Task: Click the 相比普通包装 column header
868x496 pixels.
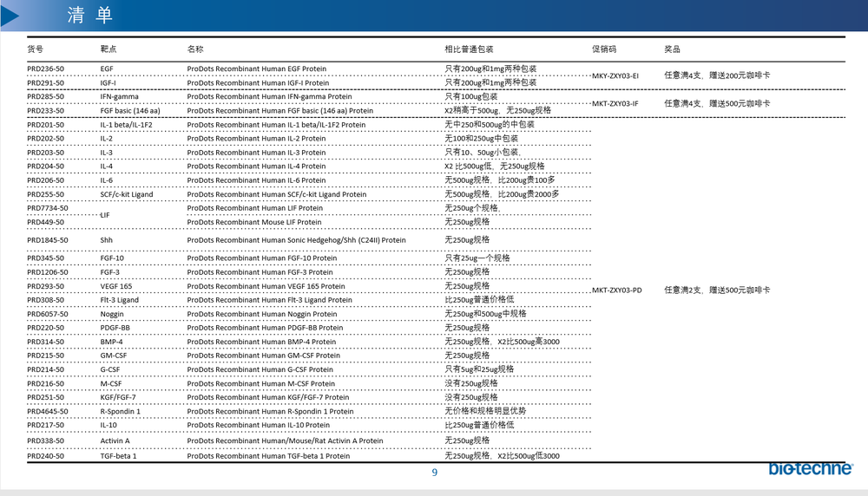Action: (x=469, y=49)
